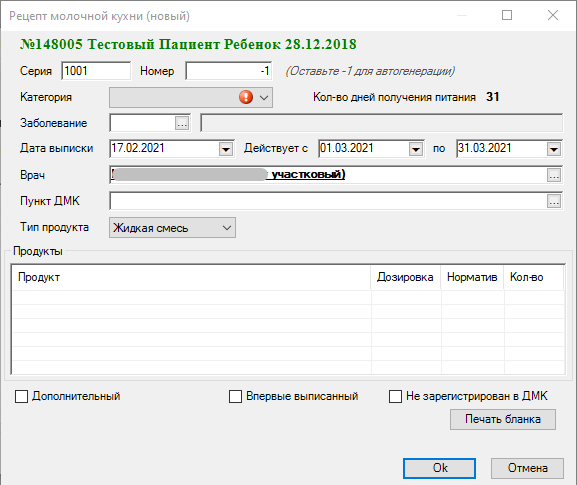Maximize the Рецепт молочной кухни window

click(x=507, y=15)
